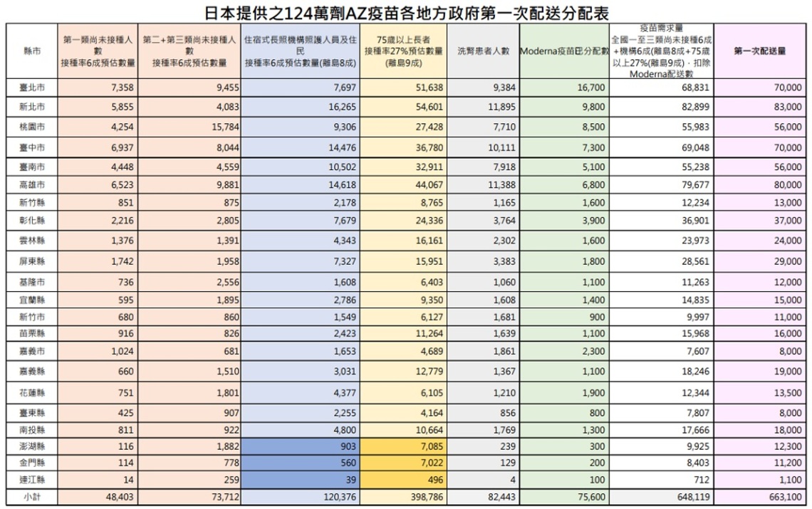Image resolution: width=812 pixels, height=509 pixels.
Task: Click the 連江縣 row label
Action: 32,480
